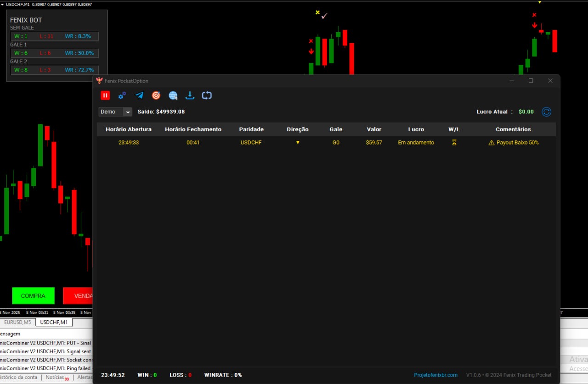Click the globe browser icon
This screenshot has width=588, height=384.
coord(173,95)
